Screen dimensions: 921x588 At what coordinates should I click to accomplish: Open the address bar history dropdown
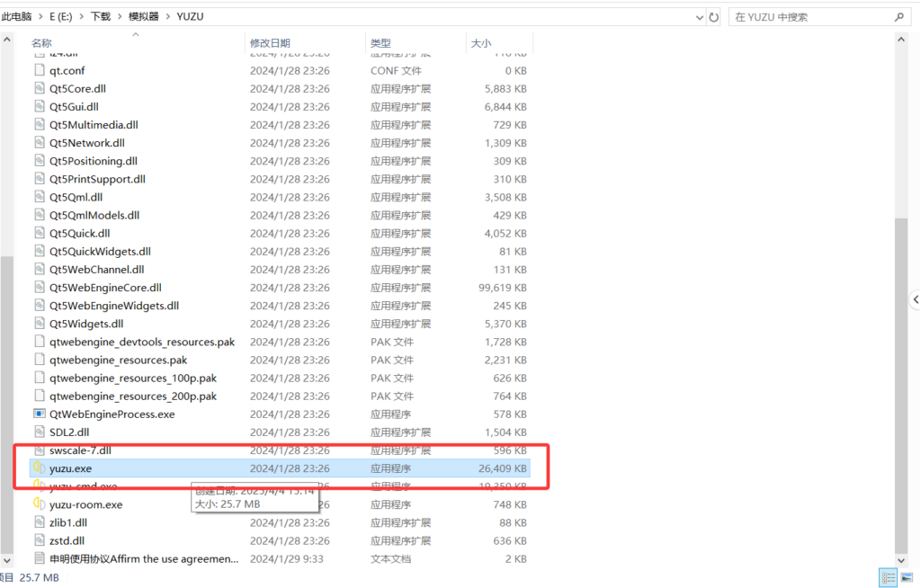(699, 17)
